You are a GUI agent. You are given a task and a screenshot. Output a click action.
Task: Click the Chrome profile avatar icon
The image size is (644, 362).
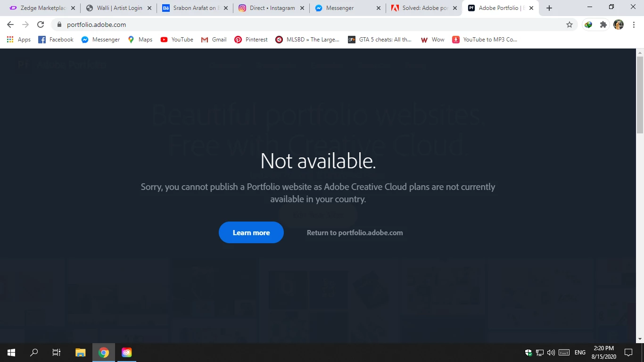coord(619,25)
